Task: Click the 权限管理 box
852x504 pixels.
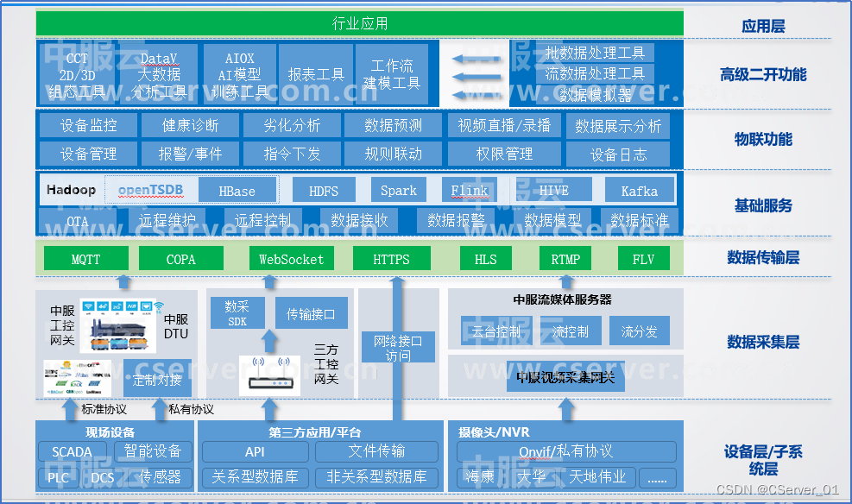Action: (504, 154)
